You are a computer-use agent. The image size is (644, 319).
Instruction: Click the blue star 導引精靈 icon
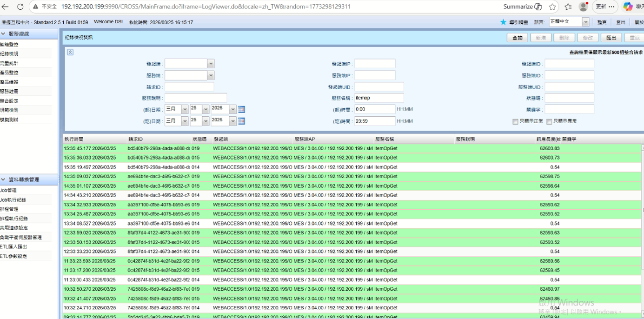pyautogui.click(x=503, y=22)
